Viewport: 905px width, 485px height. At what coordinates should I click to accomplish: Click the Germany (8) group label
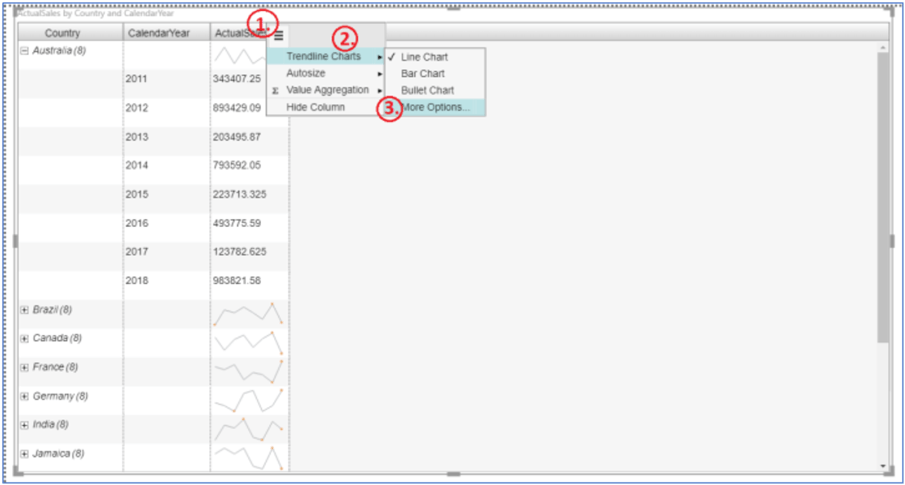[x=61, y=396]
